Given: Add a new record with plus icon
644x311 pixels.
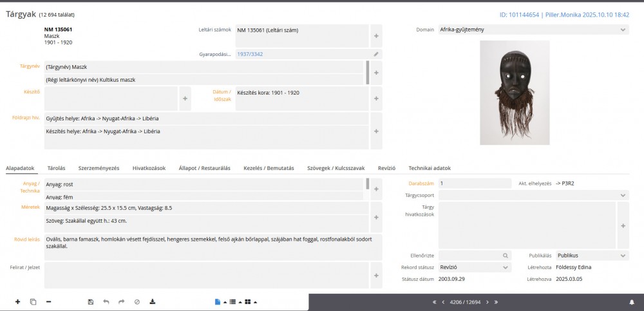Looking at the screenshot, I should 17,301.
